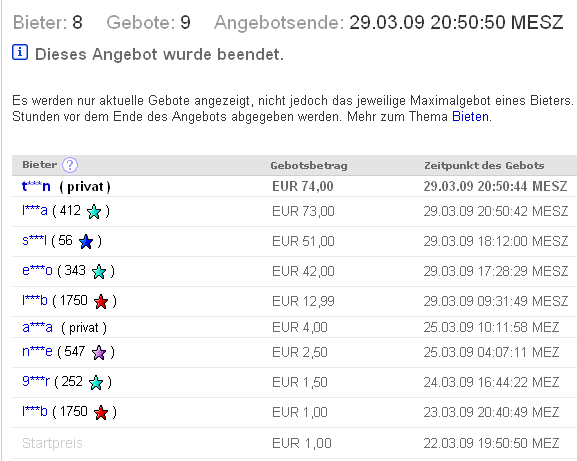The image size is (577, 461).
Task: Click the turquoise star next to l***a 412
Action: pyautogui.click(x=94, y=212)
